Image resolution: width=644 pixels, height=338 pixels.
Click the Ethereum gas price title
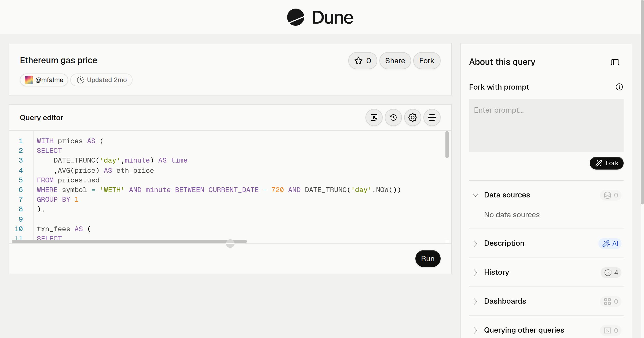[x=58, y=60]
